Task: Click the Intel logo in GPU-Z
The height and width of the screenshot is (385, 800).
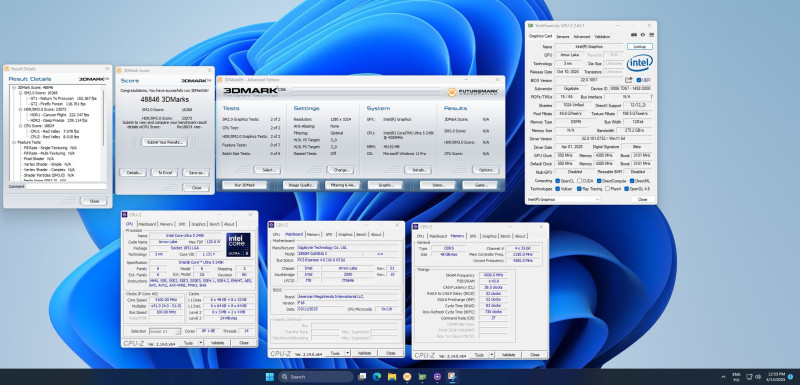Action: pos(639,63)
